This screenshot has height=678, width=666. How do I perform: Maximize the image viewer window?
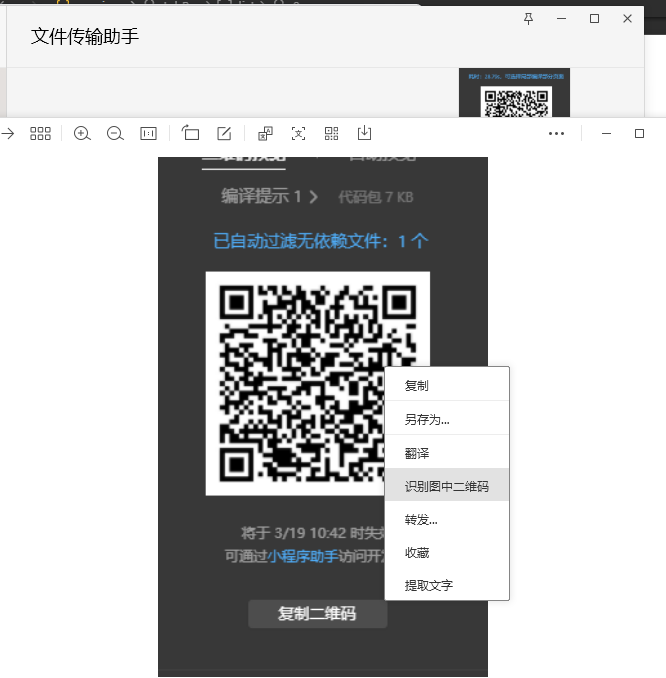639,134
